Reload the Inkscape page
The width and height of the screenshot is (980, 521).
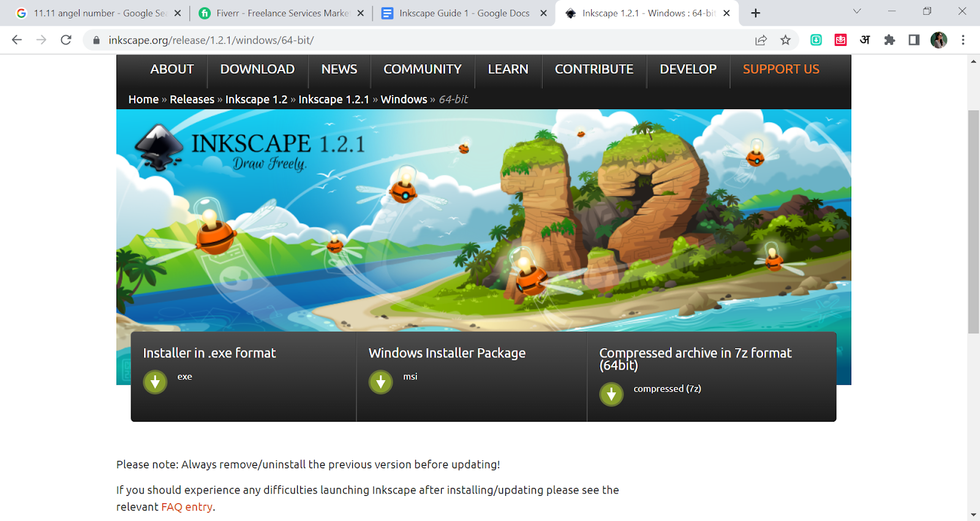point(66,40)
